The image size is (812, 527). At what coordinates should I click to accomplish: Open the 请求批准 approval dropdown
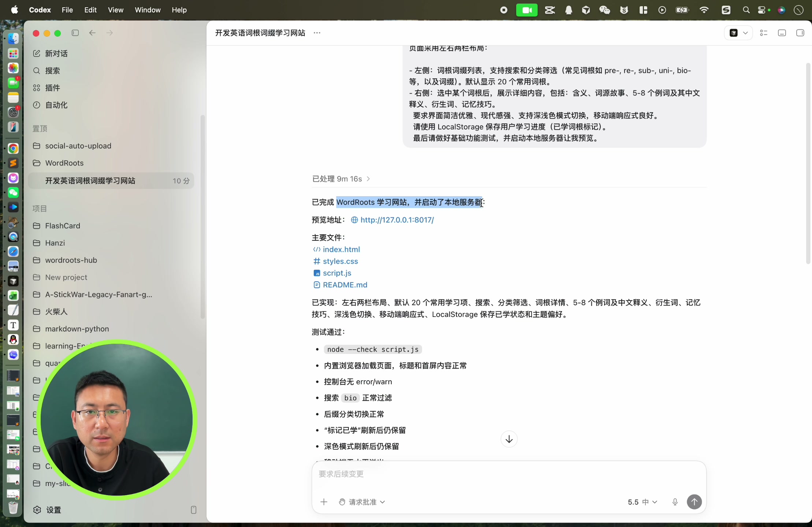(x=362, y=502)
